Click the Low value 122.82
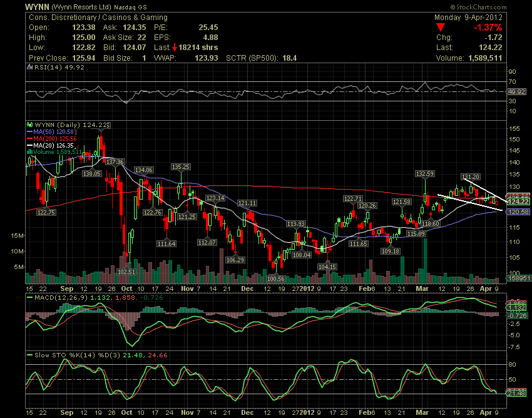This screenshot has width=532, height=418. point(83,48)
